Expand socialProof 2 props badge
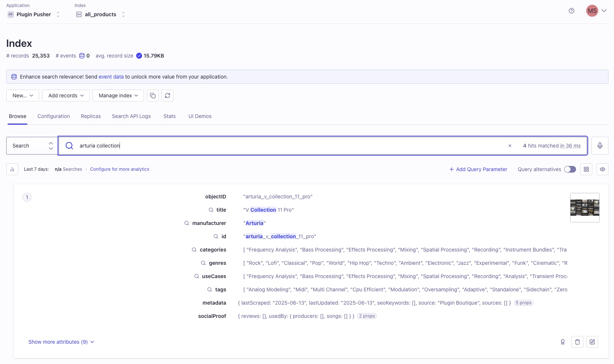 (367, 316)
